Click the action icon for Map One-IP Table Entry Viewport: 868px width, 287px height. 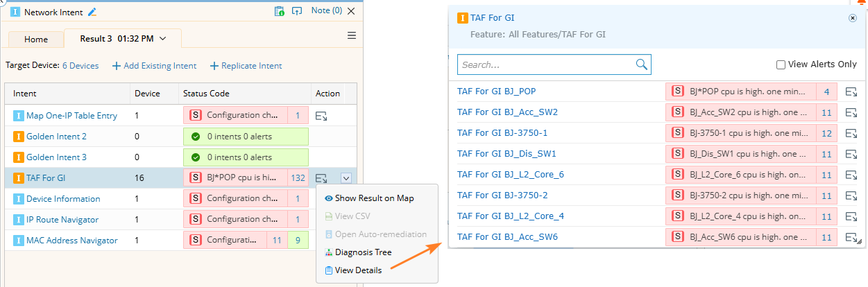[x=321, y=116]
